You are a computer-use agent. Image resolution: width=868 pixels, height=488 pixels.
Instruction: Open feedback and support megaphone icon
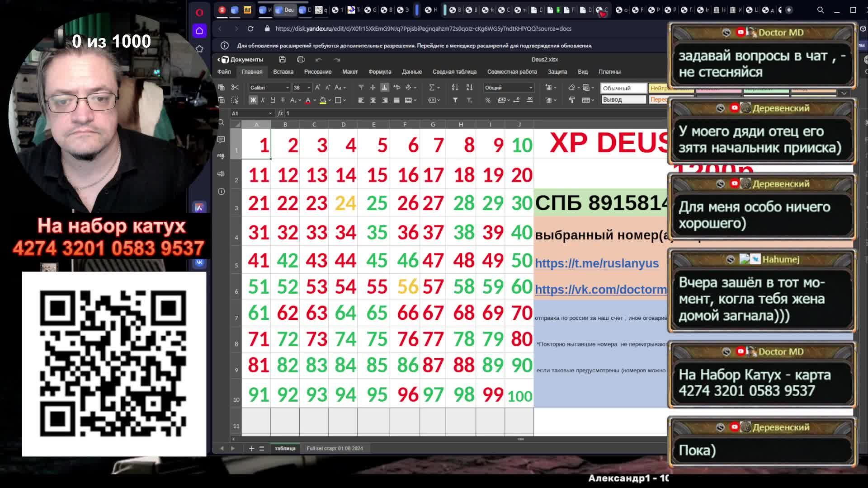point(221,174)
